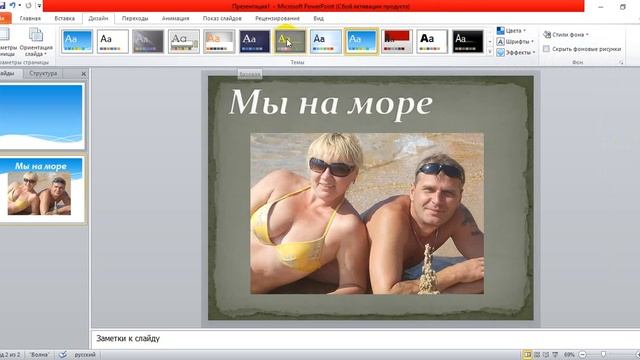Open the Шрифты theme fonts dropdown

pyautogui.click(x=515, y=42)
